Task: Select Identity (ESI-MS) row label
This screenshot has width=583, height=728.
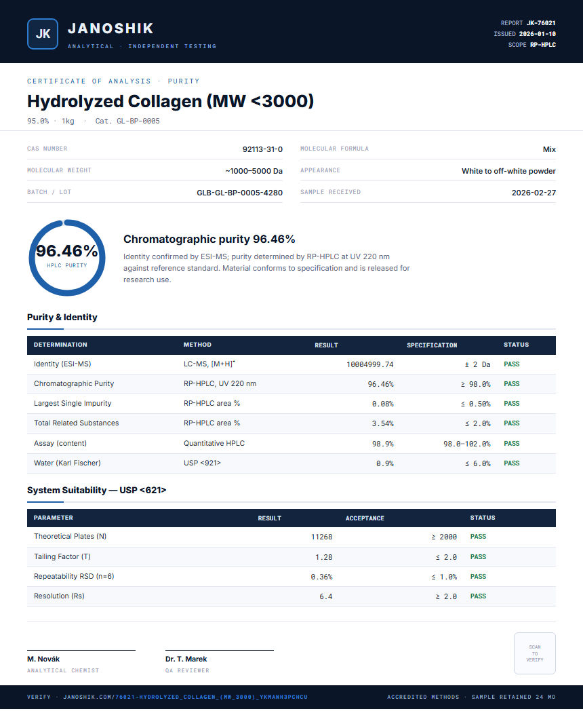Action: (62, 364)
